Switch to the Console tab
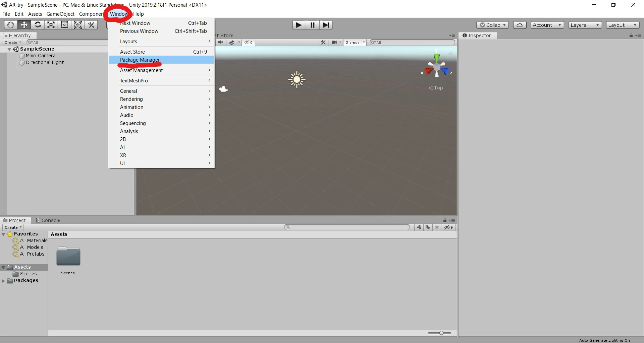644x343 pixels. click(x=48, y=220)
